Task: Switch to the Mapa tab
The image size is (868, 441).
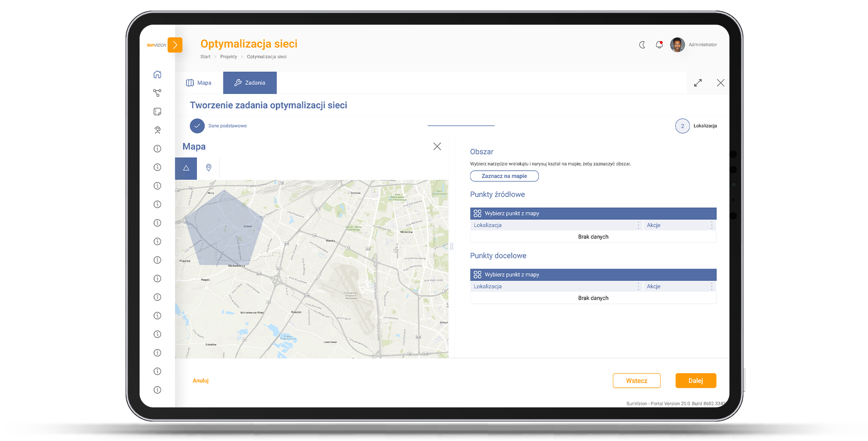Action: coord(199,83)
